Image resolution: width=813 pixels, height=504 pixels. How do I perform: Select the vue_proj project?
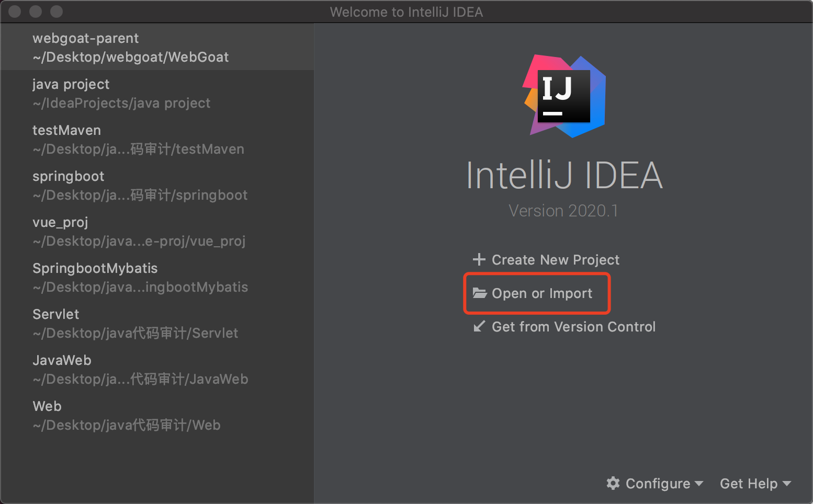pyautogui.click(x=139, y=232)
